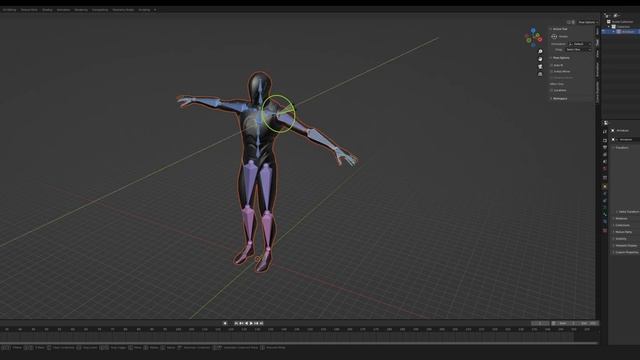
Task: Expand the Custom Properties panel
Action: click(x=627, y=252)
